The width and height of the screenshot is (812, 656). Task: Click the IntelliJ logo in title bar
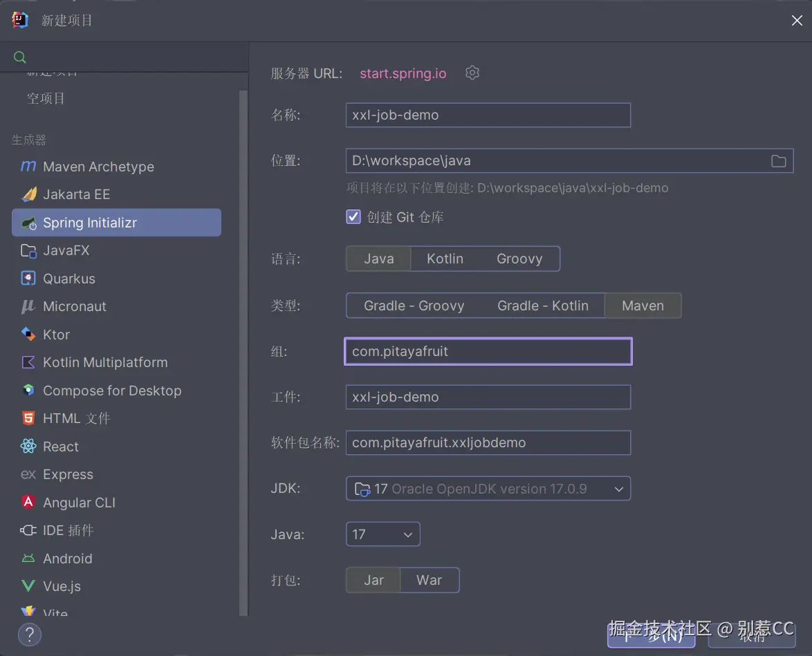click(19, 20)
